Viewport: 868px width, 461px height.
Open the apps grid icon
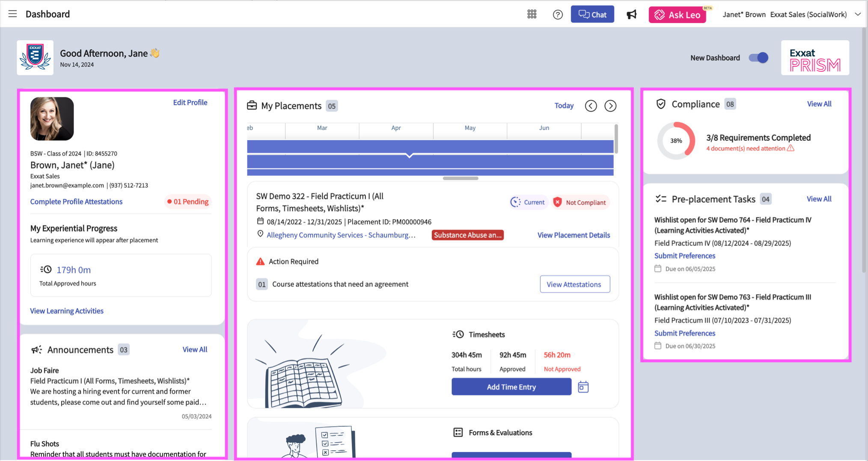tap(532, 14)
